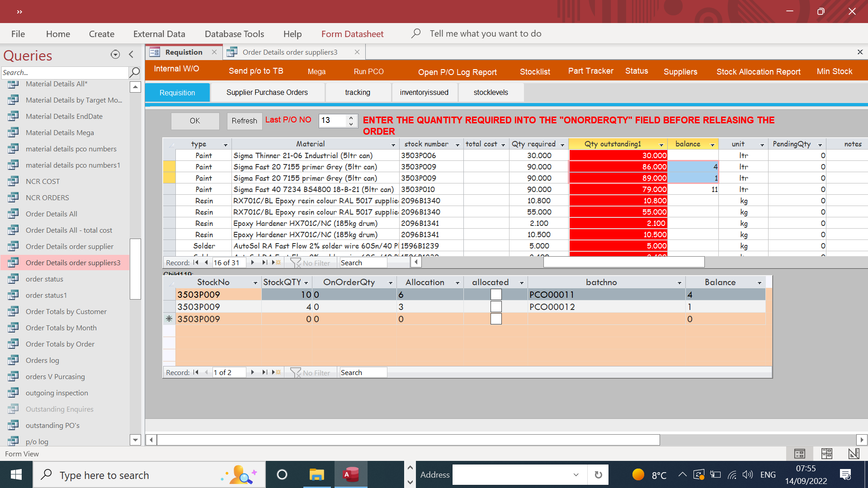Click the Stock Allocation Report button
Image resolution: width=868 pixels, height=488 pixels.
[758, 72]
